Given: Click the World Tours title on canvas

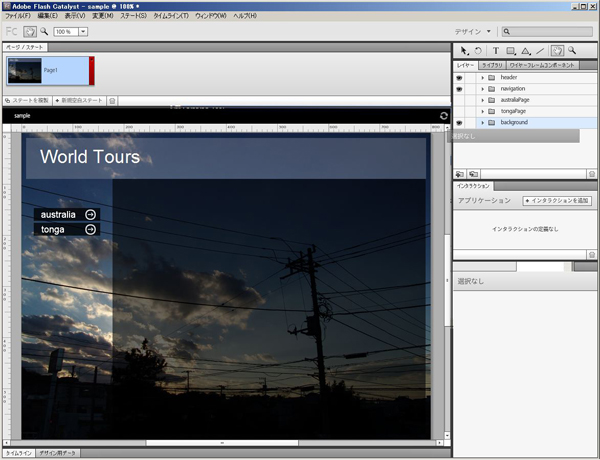Looking at the screenshot, I should coord(90,157).
